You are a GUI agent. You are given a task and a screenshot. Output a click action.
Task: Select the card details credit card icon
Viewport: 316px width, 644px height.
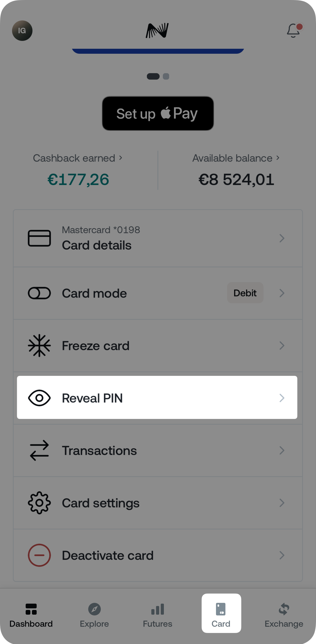[39, 238]
